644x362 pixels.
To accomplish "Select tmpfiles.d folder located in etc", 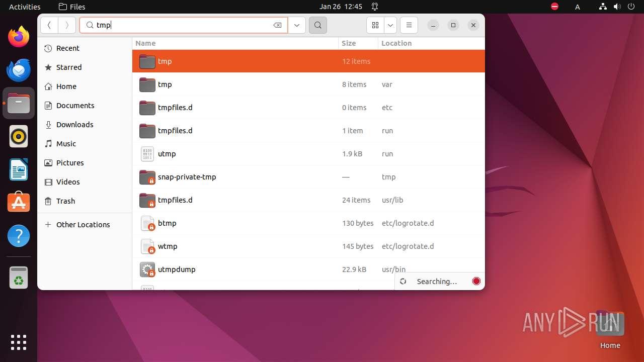I will pos(308,108).
